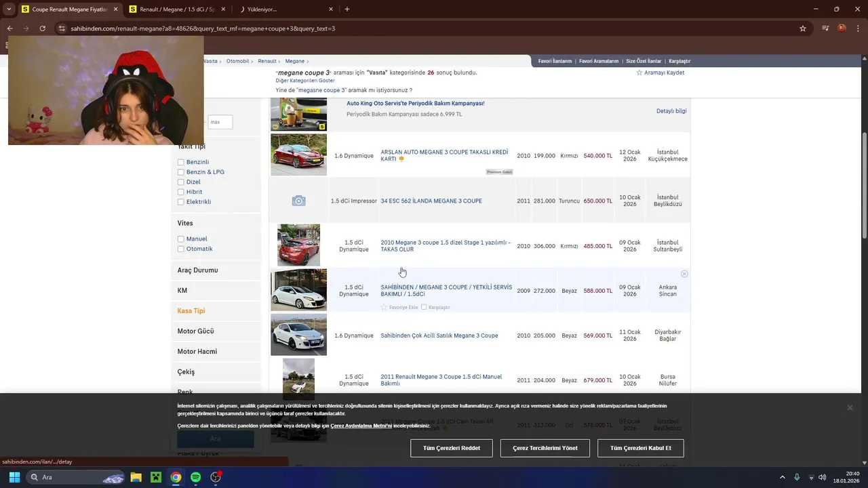
Task: Tick the Dizel checkbox
Action: click(181, 182)
